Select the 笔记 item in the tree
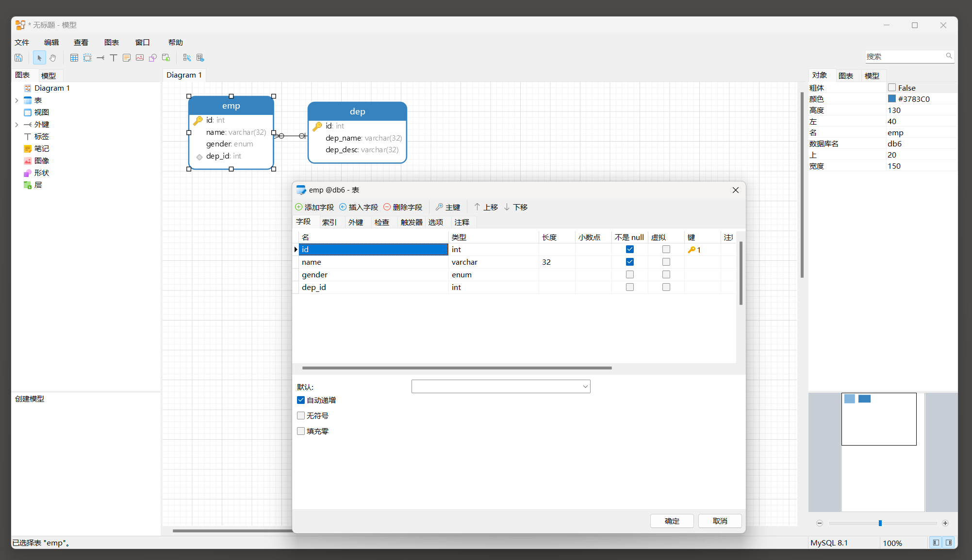This screenshot has height=560, width=972. click(41, 149)
